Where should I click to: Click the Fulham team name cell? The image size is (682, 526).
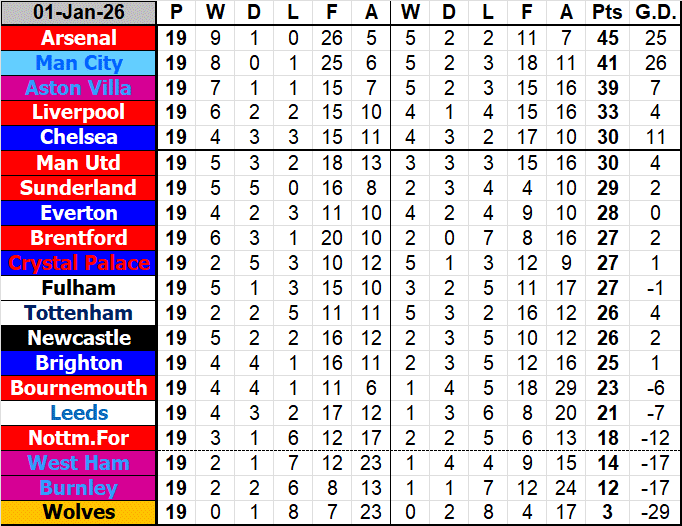pos(79,288)
